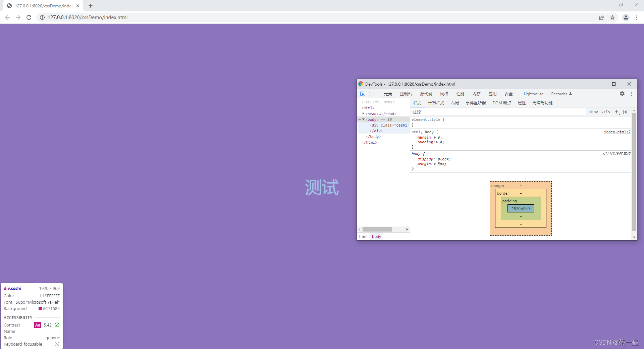The image size is (644, 349).
Task: Click element.style rule block
Action: click(x=521, y=122)
